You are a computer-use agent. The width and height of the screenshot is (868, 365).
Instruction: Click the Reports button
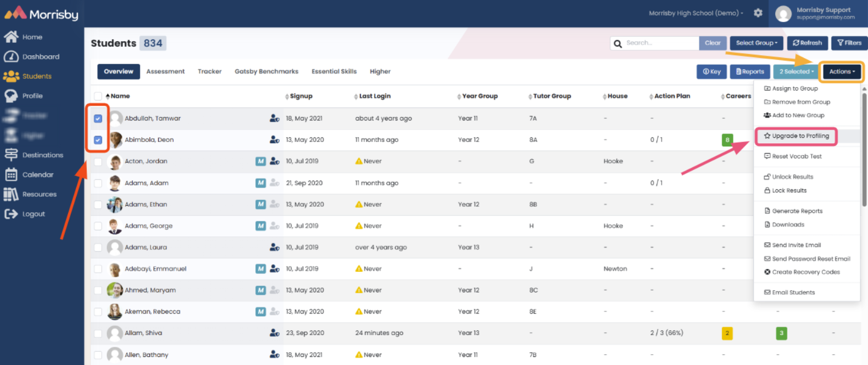(x=750, y=71)
